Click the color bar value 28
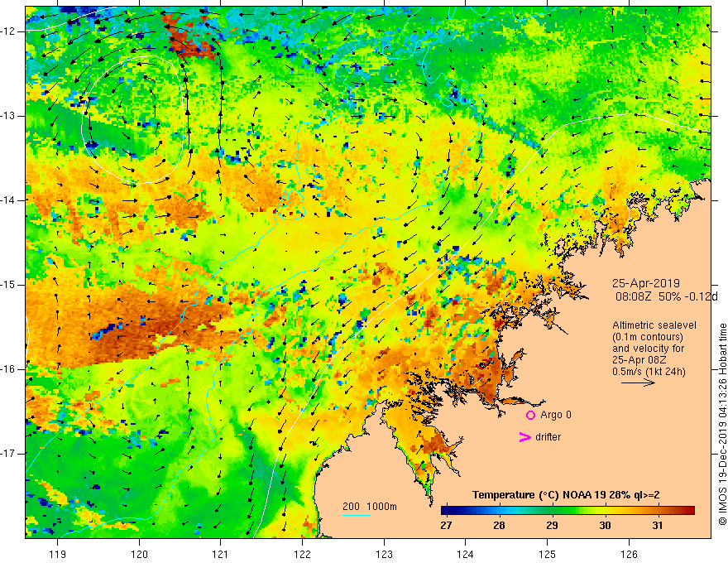 pos(499,526)
